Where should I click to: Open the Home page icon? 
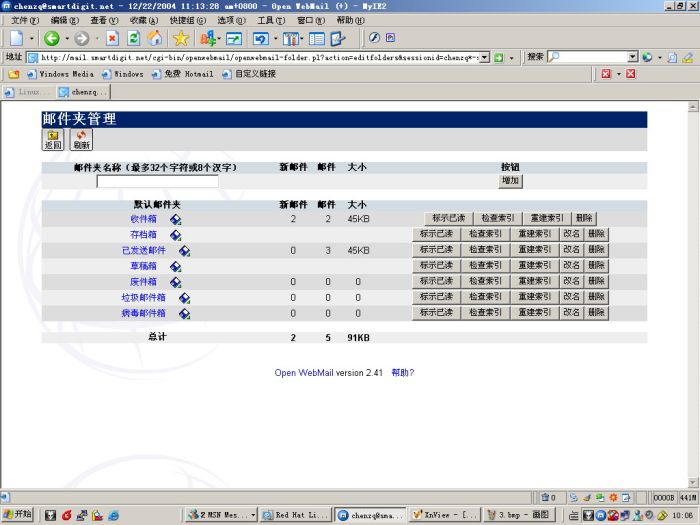155,38
